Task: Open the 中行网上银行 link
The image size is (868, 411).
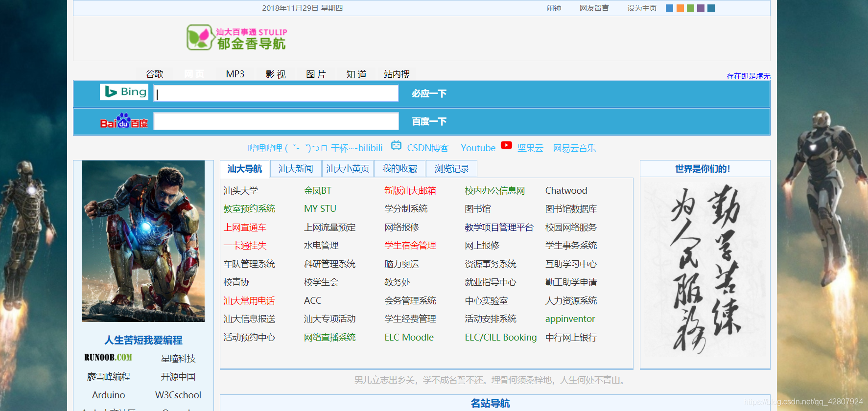Action: tap(571, 337)
